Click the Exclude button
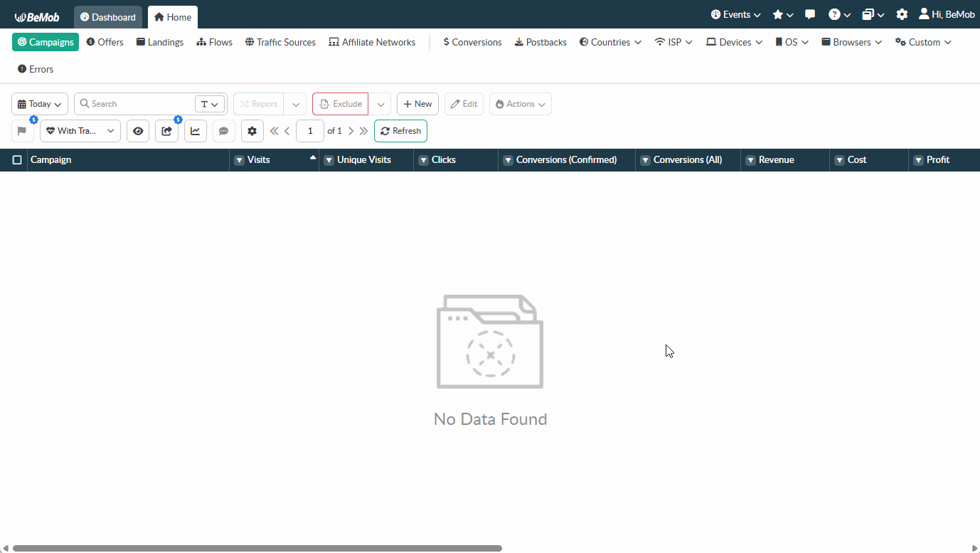 (x=340, y=104)
